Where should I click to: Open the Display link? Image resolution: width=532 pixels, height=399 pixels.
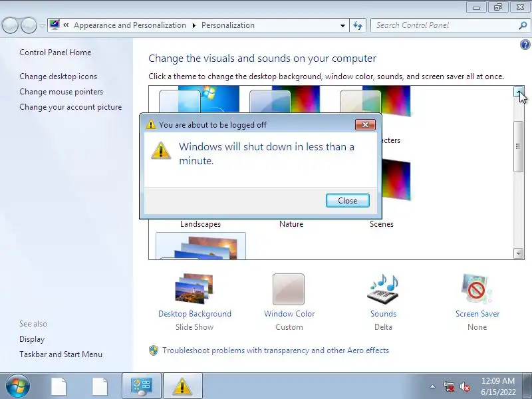pyautogui.click(x=32, y=339)
